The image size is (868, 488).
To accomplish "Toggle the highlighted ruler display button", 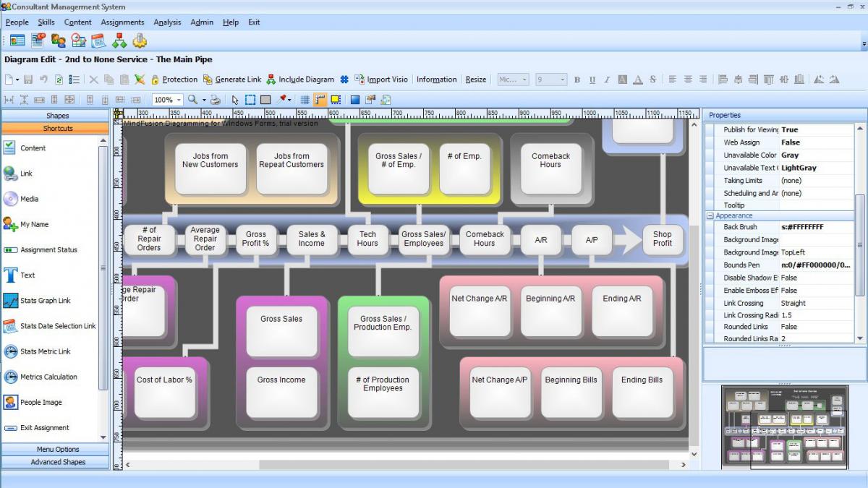I will [x=320, y=100].
